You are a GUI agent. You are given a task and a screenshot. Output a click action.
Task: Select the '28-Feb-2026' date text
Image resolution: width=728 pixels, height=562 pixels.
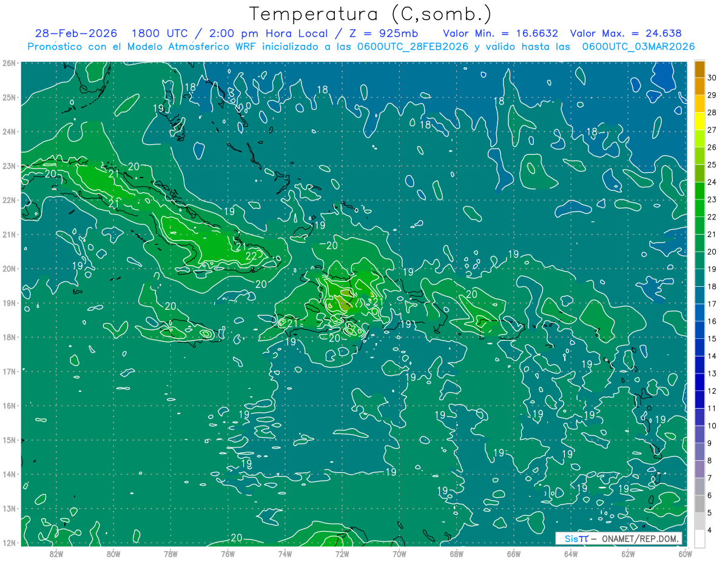pyautogui.click(x=76, y=33)
